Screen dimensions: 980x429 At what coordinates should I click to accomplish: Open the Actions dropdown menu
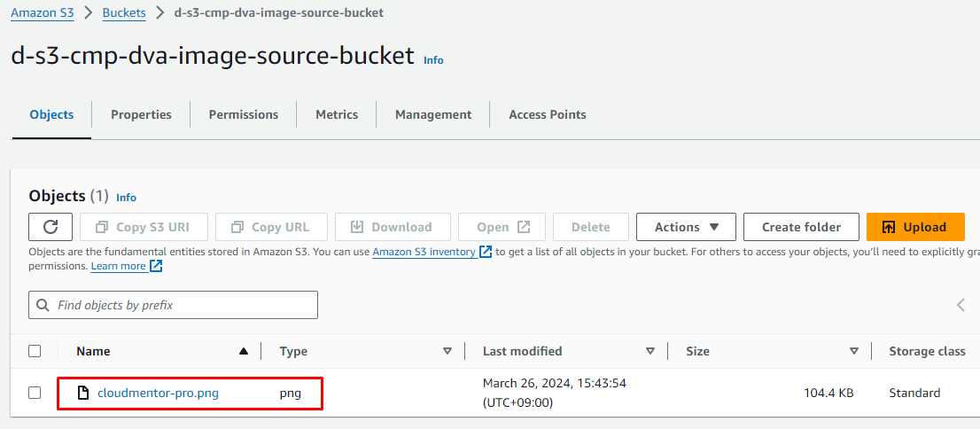pos(686,227)
